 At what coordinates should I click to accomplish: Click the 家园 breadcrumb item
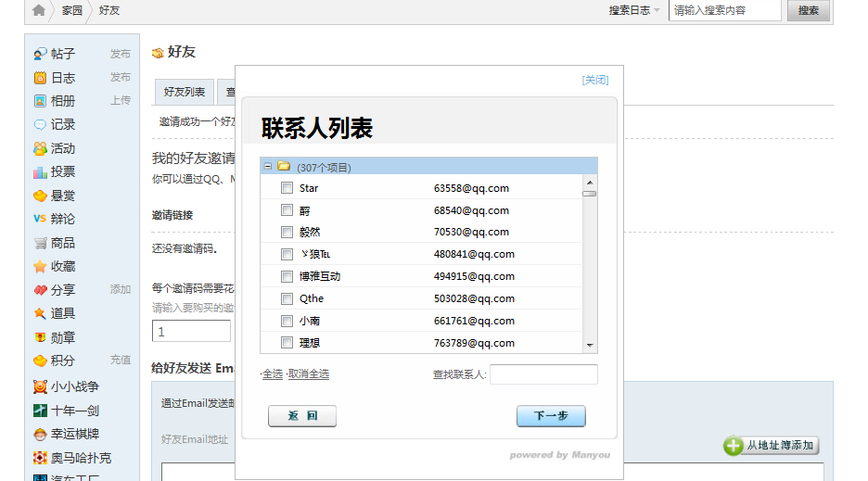(x=72, y=10)
